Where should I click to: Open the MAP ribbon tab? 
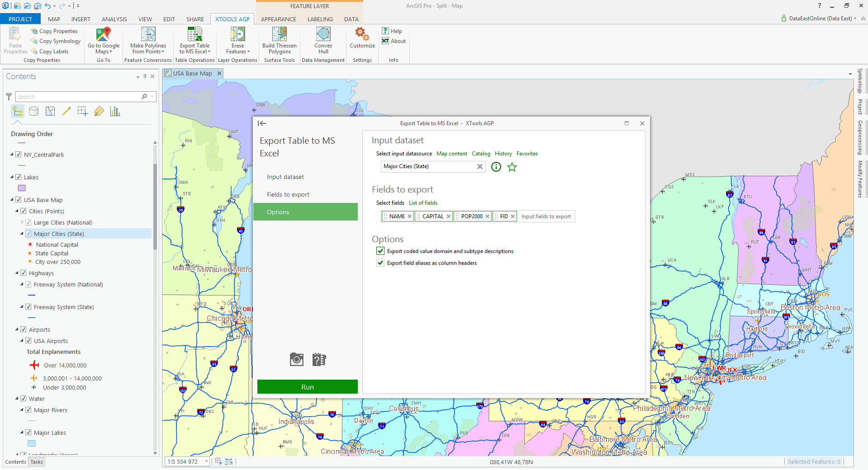54,19
